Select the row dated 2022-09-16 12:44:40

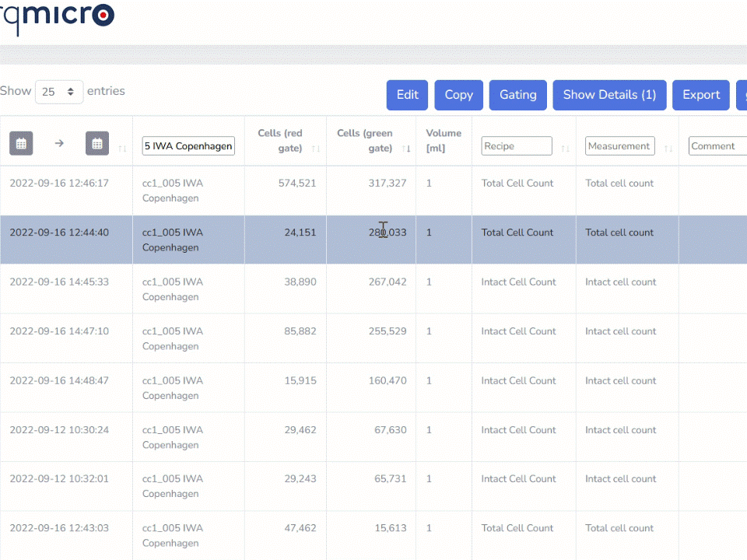click(x=373, y=240)
